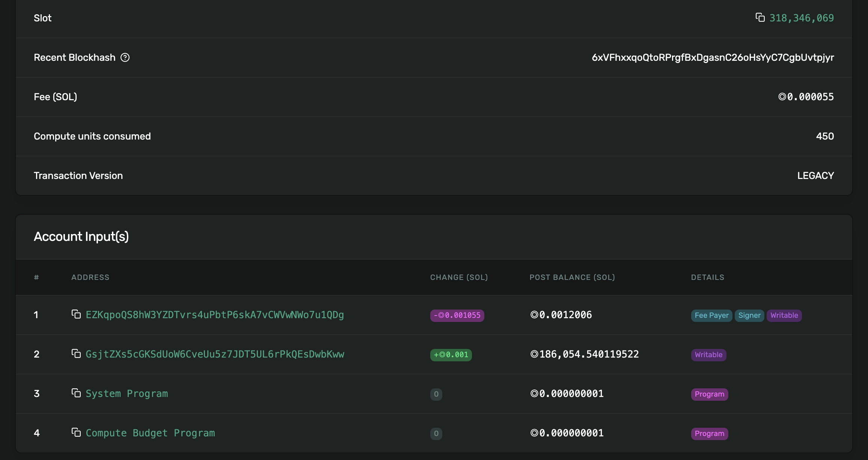Open the EZKqpoQS8hW3YZD account address
The width and height of the screenshot is (868, 460).
tap(215, 315)
